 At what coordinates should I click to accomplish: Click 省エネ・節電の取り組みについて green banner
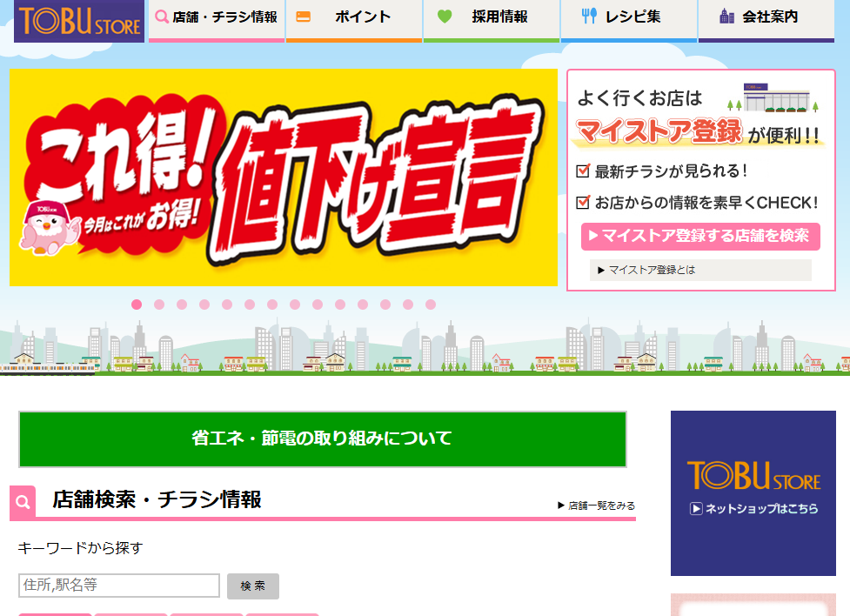click(x=323, y=439)
